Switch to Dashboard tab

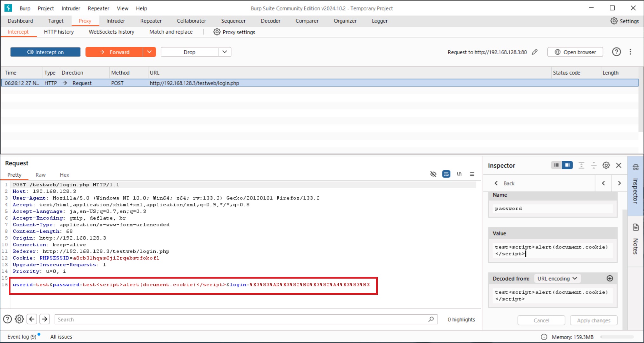[x=20, y=21]
